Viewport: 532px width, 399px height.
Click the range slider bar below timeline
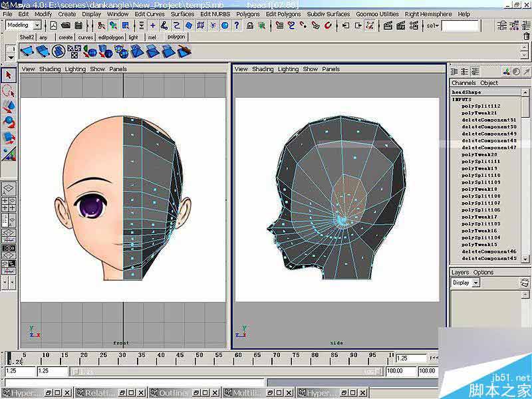[x=227, y=372]
